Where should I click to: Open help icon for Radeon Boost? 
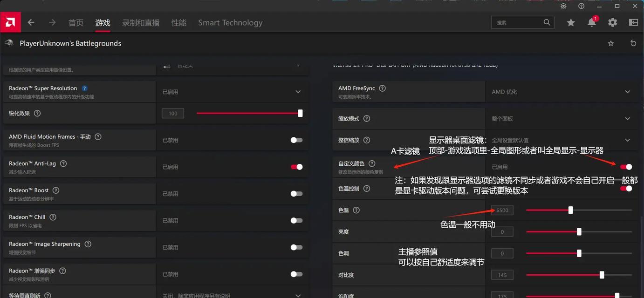(x=56, y=190)
